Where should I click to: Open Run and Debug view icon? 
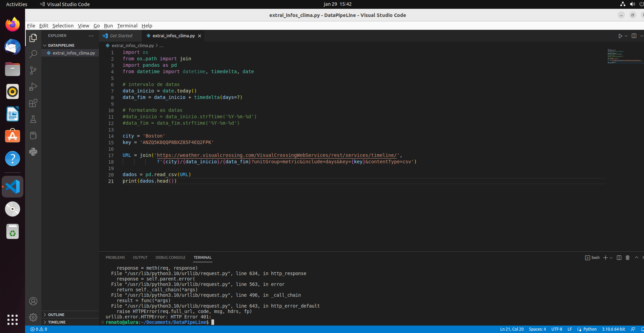(33, 87)
